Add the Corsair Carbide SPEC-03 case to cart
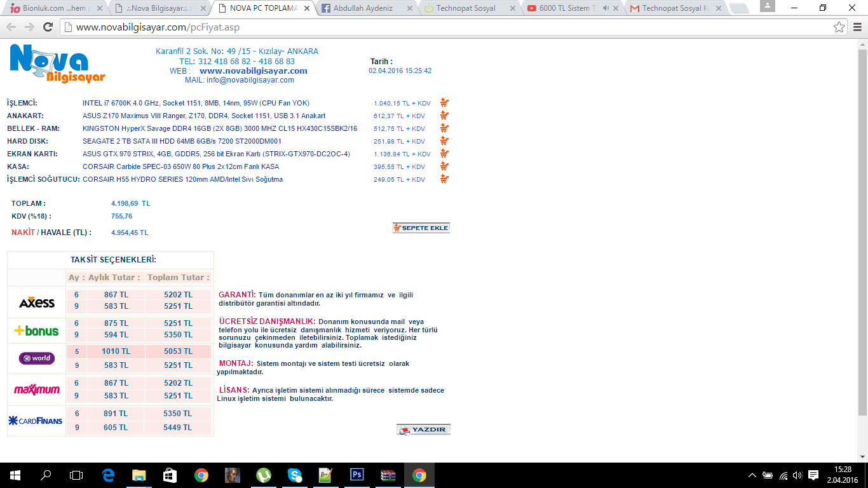This screenshot has width=868, height=488. point(444,166)
